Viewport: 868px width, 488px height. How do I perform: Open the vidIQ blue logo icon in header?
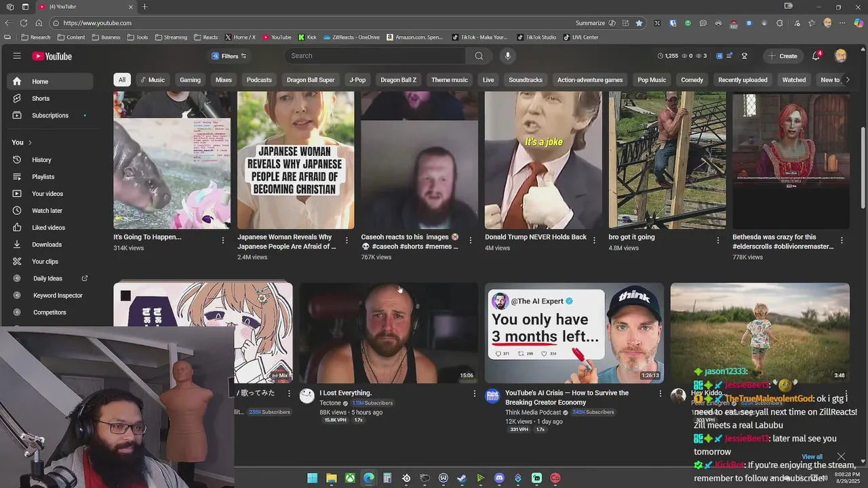(719, 56)
